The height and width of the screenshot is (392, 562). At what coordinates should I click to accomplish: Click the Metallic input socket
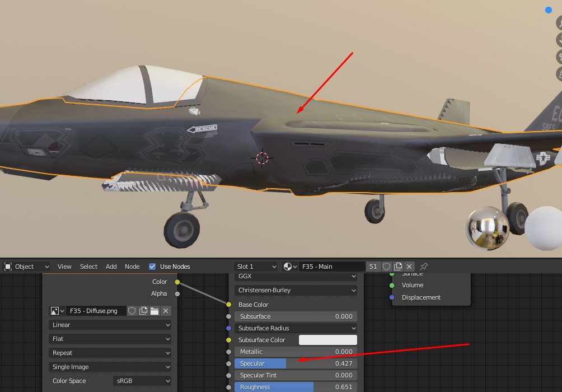(229, 352)
